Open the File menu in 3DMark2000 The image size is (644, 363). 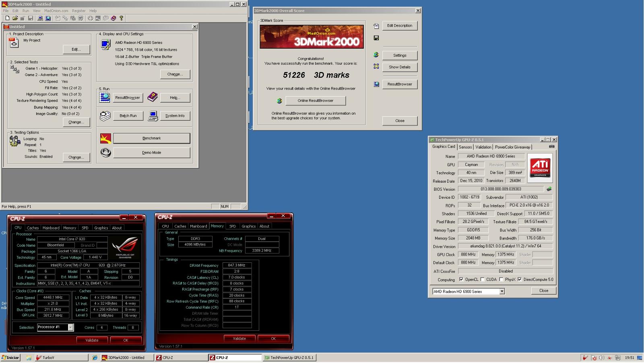coord(6,11)
